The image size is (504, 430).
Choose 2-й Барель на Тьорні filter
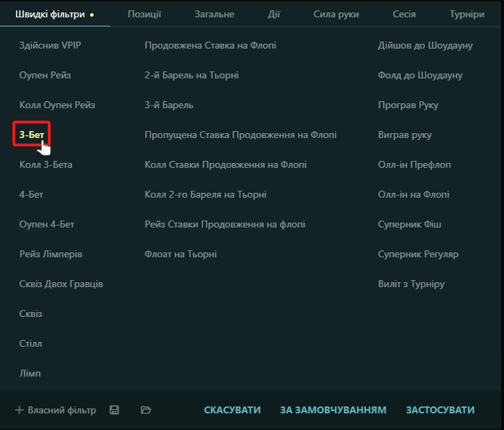191,75
